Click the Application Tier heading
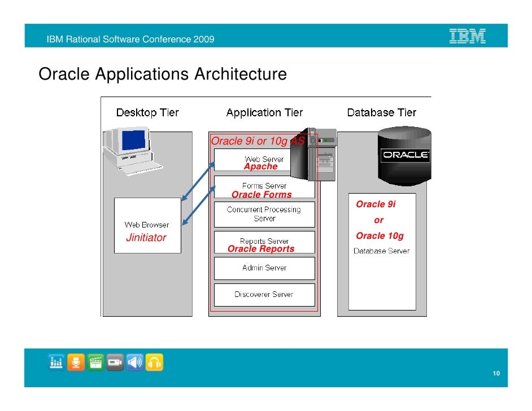532x411 pixels. point(264,112)
